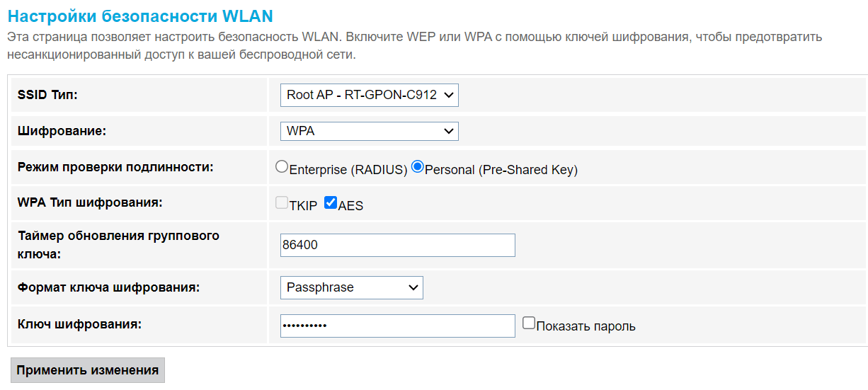Viewport: 868px width, 390px height.
Task: Choose the Personal (Pre-Shared Key) radio button
Action: tap(418, 168)
